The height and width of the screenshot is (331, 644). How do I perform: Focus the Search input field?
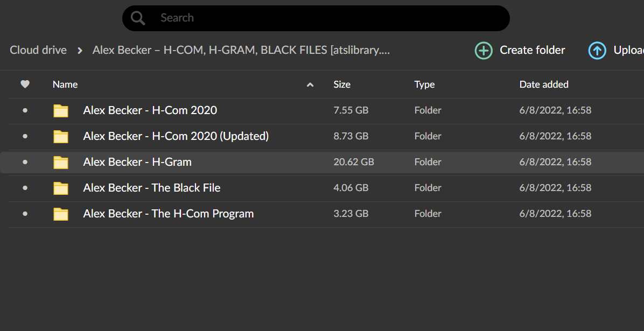coord(316,18)
